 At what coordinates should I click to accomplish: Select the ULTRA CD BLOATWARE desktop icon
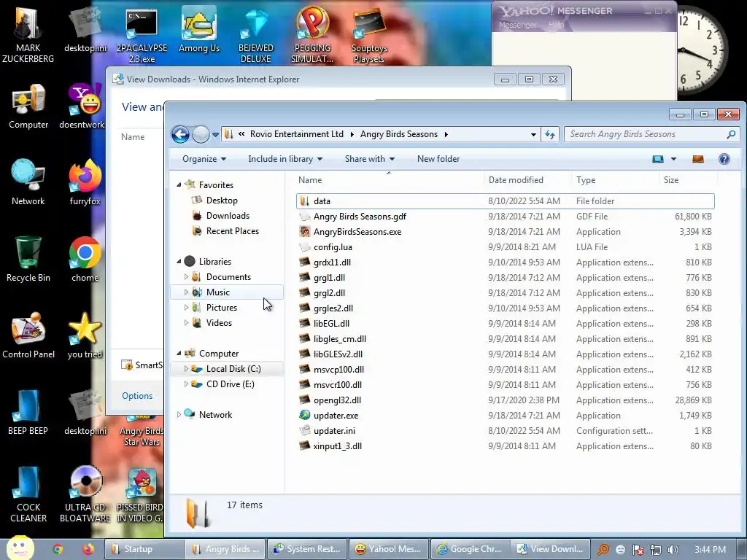(85, 494)
